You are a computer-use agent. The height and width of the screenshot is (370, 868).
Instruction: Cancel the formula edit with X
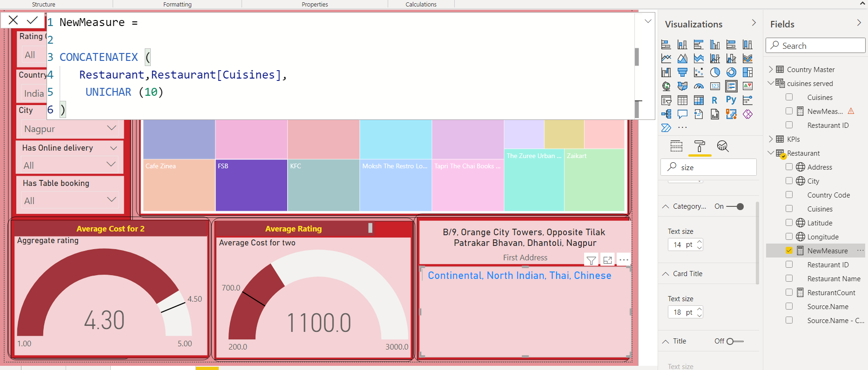pyautogui.click(x=13, y=20)
